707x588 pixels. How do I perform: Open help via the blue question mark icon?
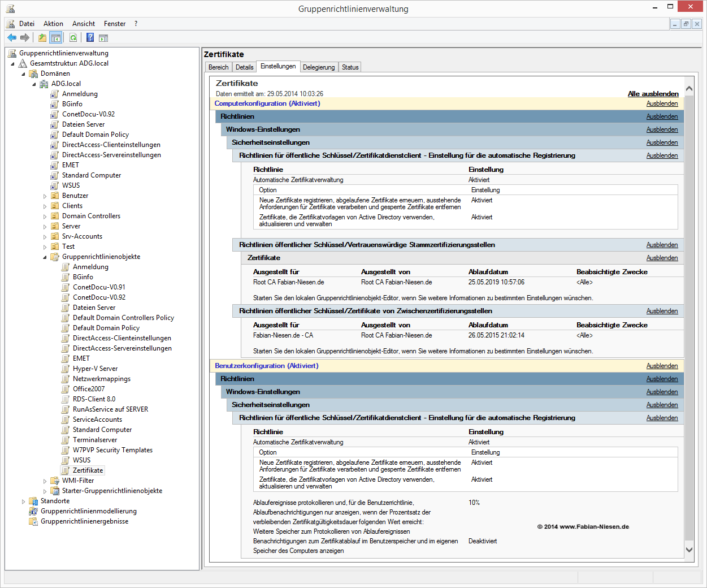coord(90,38)
